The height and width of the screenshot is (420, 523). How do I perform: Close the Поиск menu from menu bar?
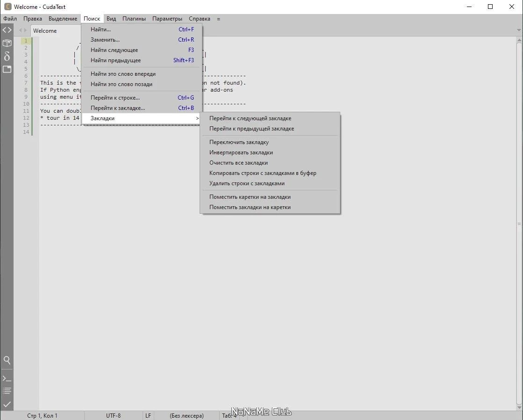[x=92, y=19]
